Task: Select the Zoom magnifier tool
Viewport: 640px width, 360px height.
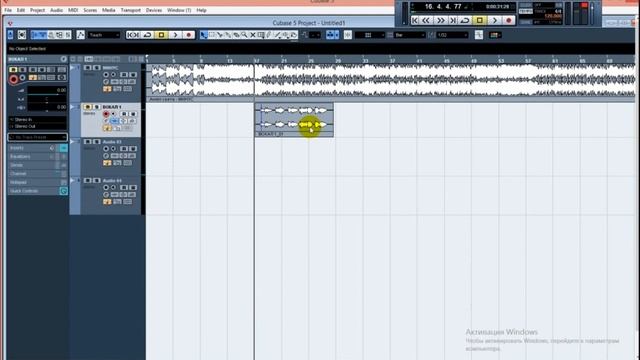Action: (244, 35)
